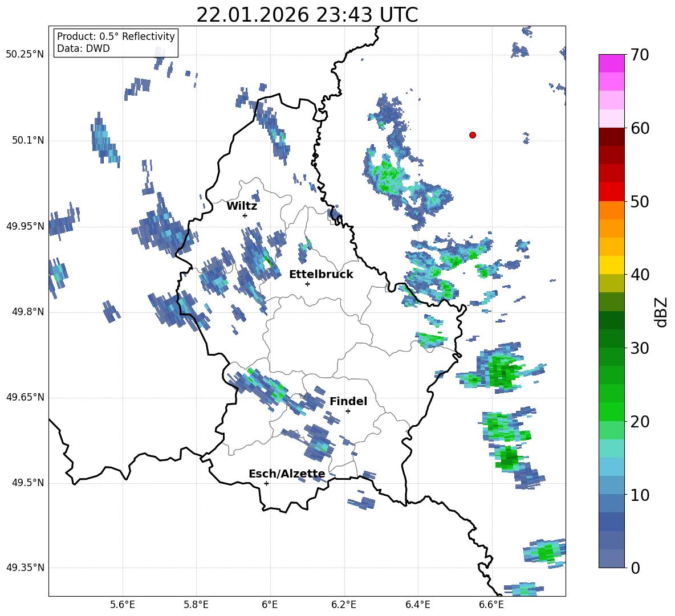Click the Ettelbruck label
The height and width of the screenshot is (616, 675).
click(x=321, y=275)
